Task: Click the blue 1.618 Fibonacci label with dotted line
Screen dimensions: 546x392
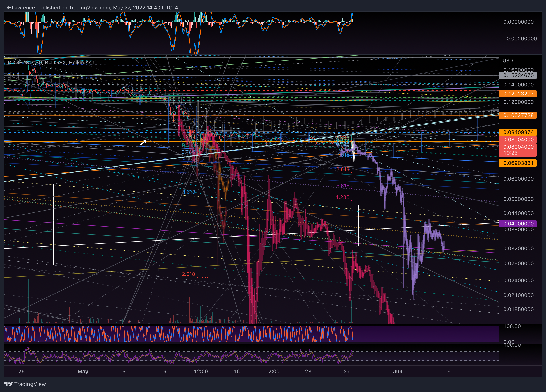Action: pyautogui.click(x=189, y=192)
